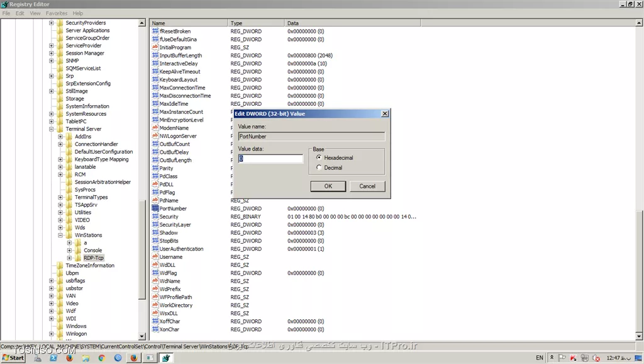The image size is (644, 364).
Task: Open PowerShell from the taskbar
Action: click(x=53, y=358)
